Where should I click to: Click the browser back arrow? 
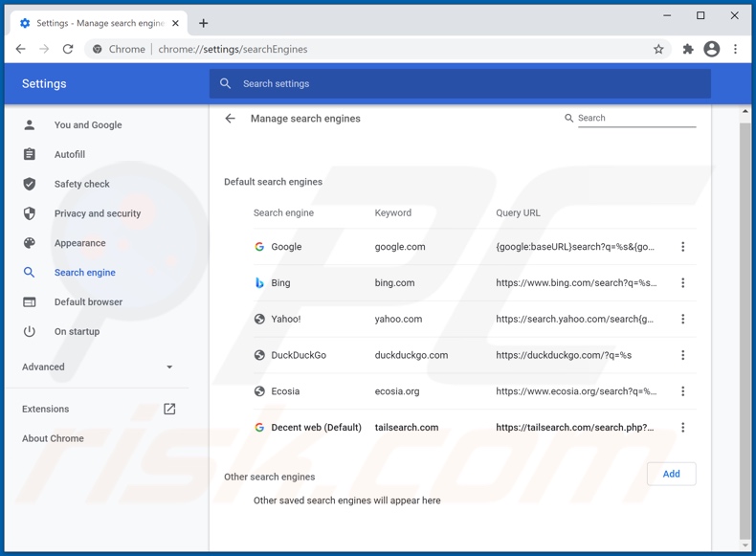click(20, 49)
